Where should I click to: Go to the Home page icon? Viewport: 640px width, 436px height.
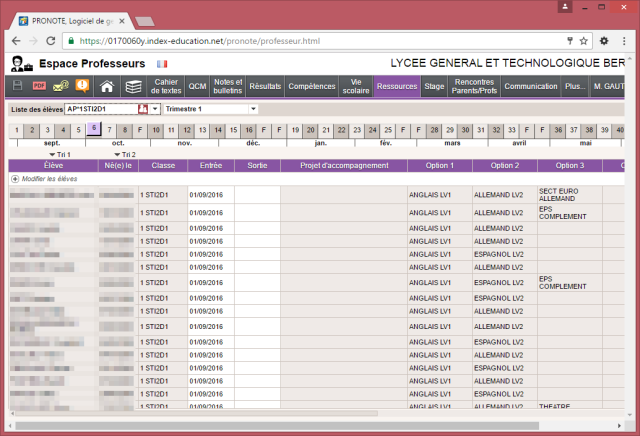click(107, 87)
